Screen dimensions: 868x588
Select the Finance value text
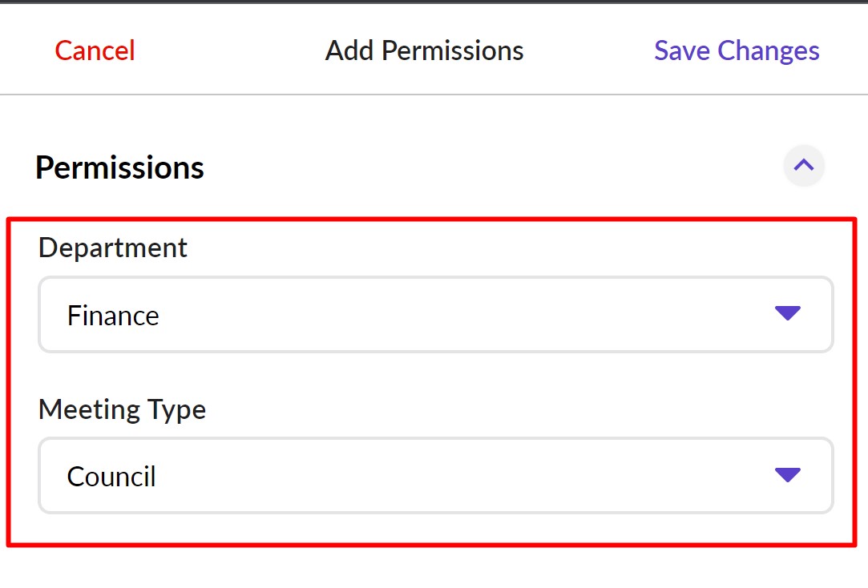click(x=113, y=316)
